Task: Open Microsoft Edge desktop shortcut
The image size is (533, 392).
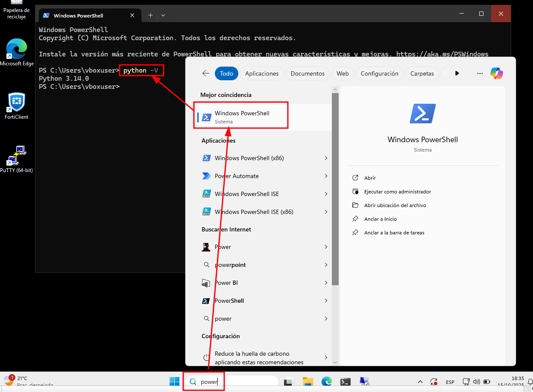Action: pos(17,53)
